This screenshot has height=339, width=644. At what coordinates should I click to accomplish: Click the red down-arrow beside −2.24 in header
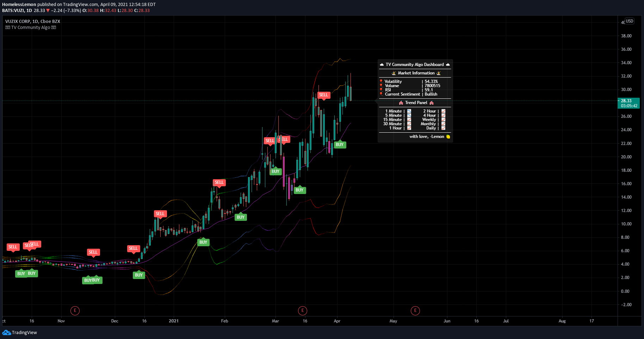coord(48,11)
